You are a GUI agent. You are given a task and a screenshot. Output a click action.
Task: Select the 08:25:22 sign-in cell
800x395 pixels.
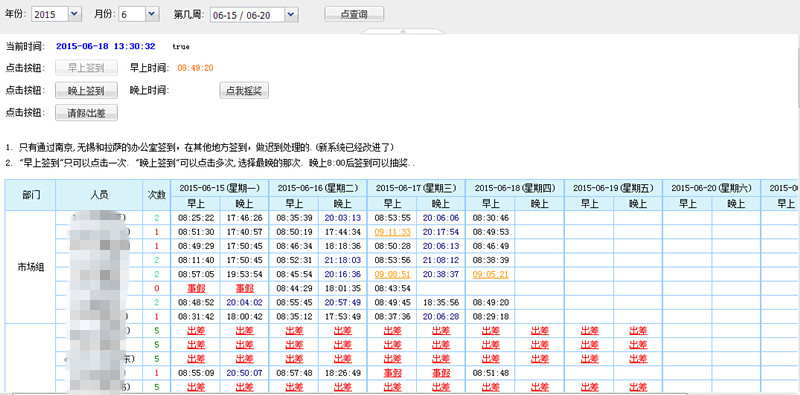point(195,218)
